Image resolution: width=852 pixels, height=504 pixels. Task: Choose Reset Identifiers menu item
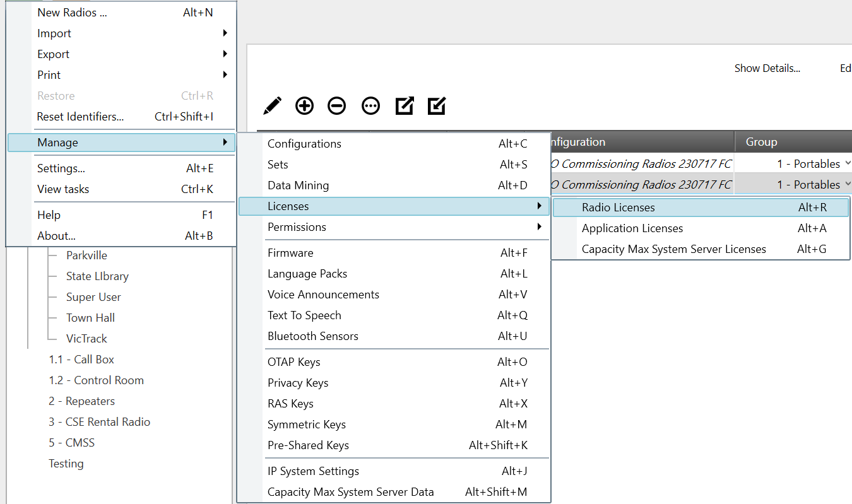coord(121,117)
